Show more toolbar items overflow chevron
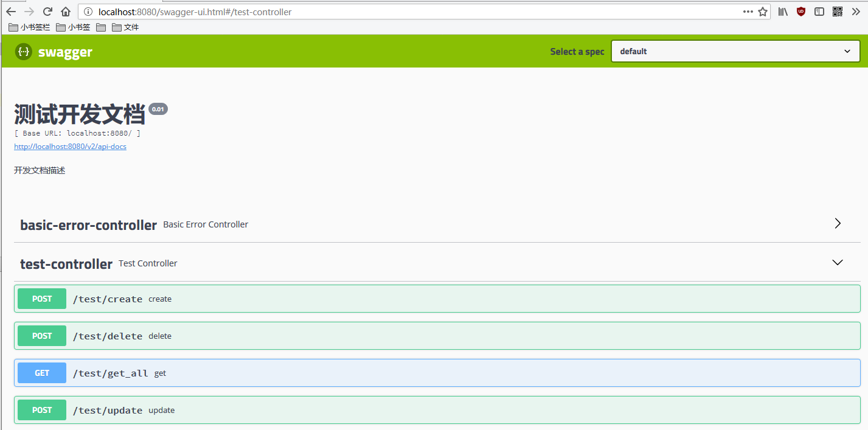The height and width of the screenshot is (430, 868). [856, 12]
